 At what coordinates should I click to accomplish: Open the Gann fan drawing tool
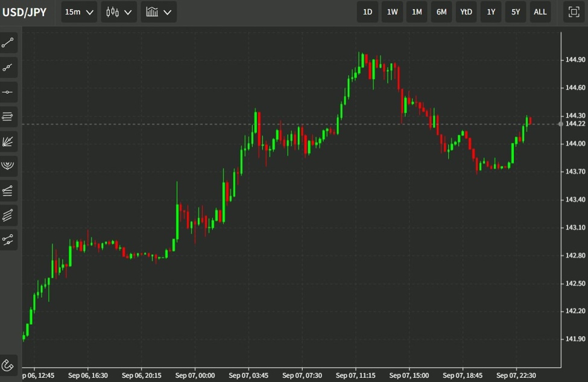click(8, 141)
